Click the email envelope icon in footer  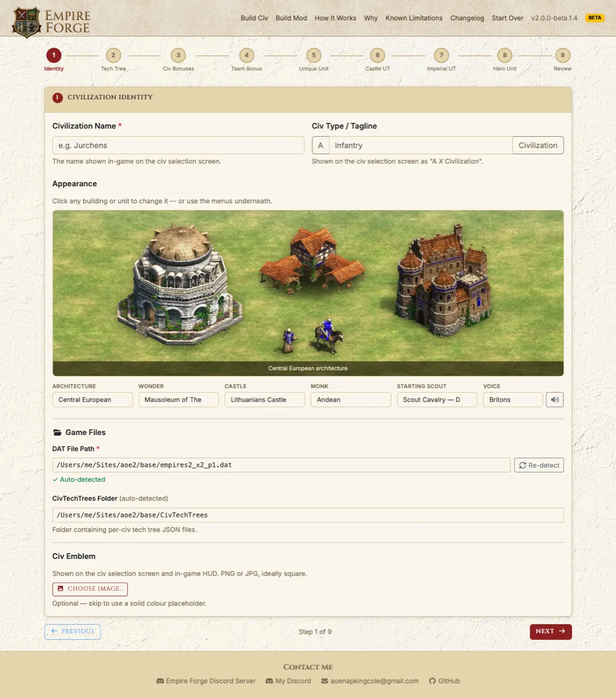[325, 681]
